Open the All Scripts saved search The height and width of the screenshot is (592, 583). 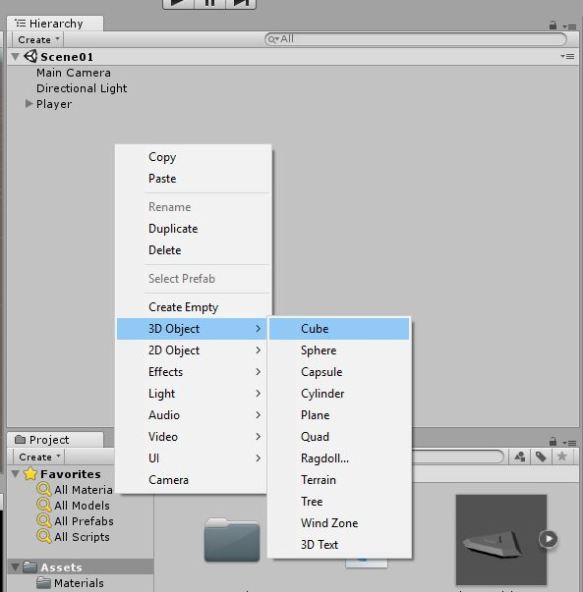[x=73, y=537]
